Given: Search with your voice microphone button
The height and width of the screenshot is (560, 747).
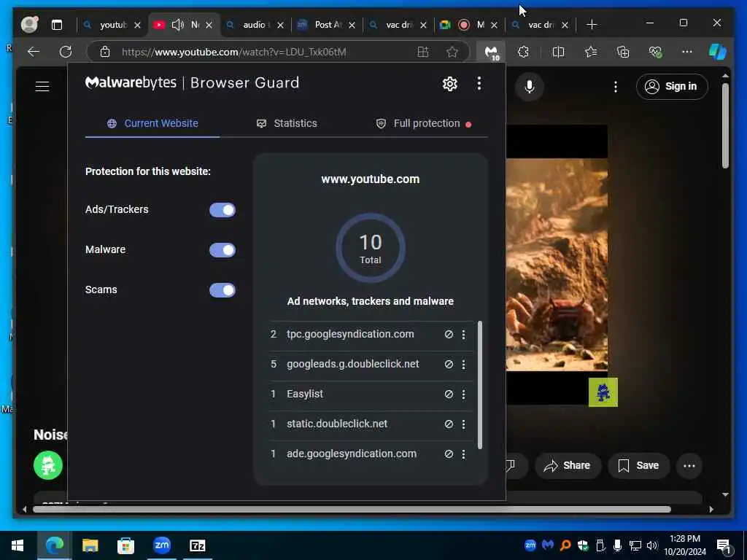Looking at the screenshot, I should point(530,87).
